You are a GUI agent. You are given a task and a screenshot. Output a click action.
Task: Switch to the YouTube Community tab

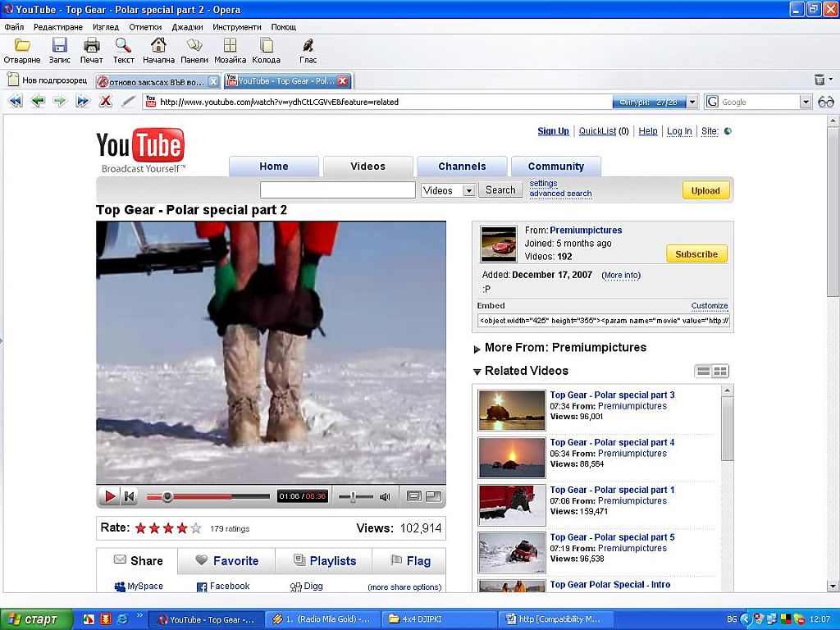556,167
